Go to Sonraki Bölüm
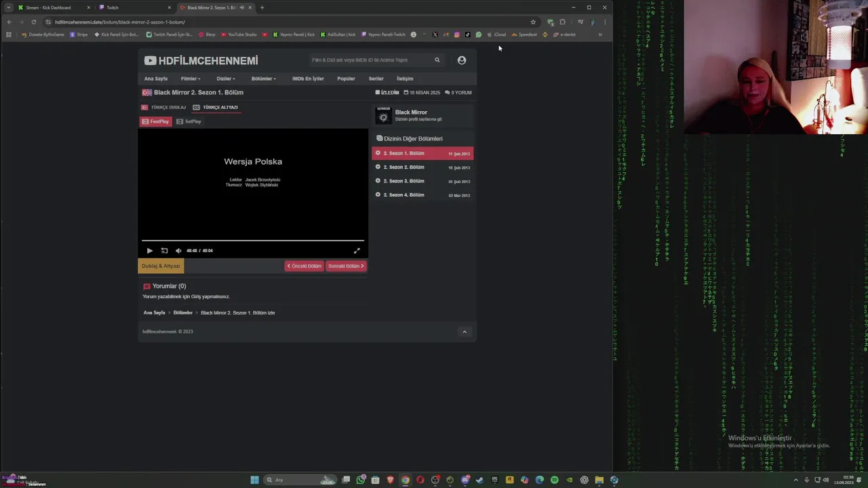The width and height of the screenshot is (868, 488). coord(346,266)
